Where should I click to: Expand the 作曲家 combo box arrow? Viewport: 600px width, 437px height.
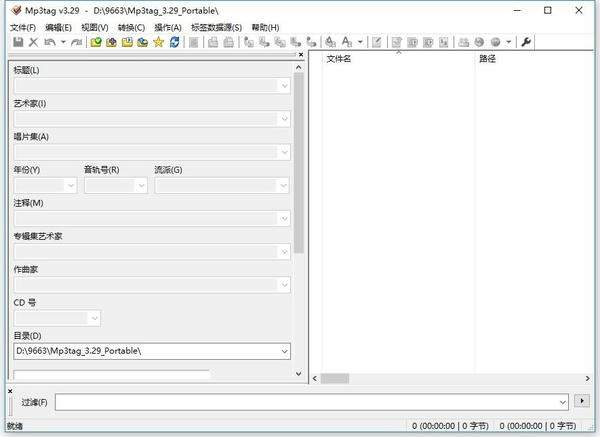pyautogui.click(x=284, y=285)
